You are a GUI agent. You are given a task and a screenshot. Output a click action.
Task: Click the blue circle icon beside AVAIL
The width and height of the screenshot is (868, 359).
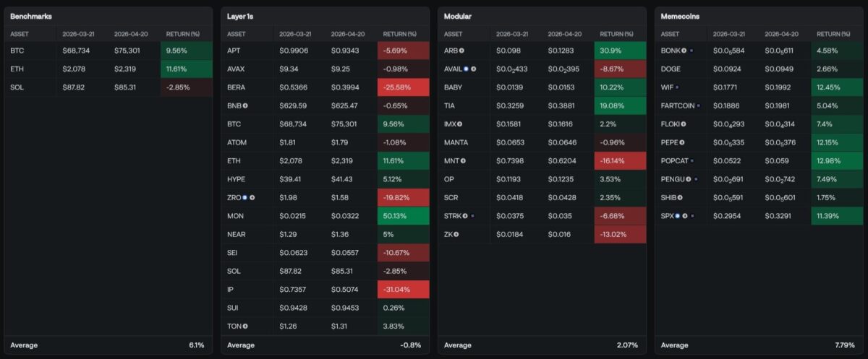pyautogui.click(x=466, y=69)
